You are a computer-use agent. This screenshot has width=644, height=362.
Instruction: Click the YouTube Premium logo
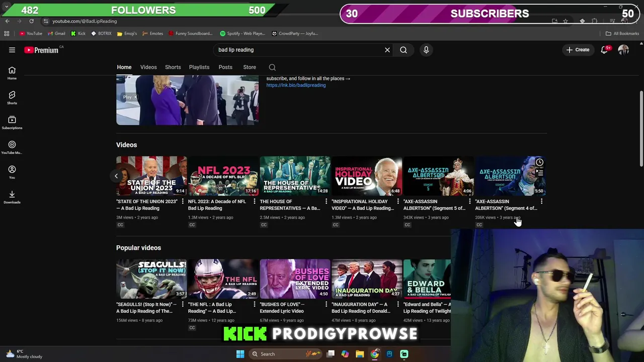pyautogui.click(x=41, y=50)
